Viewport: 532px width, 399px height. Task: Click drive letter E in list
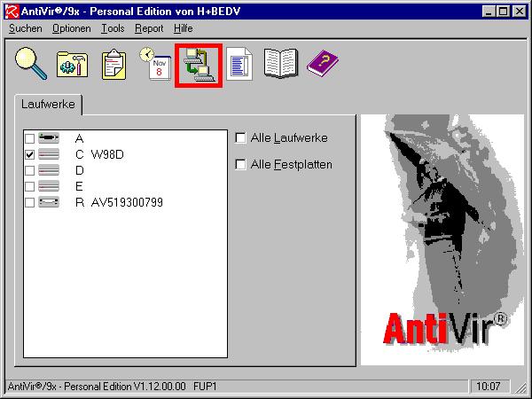click(79, 186)
